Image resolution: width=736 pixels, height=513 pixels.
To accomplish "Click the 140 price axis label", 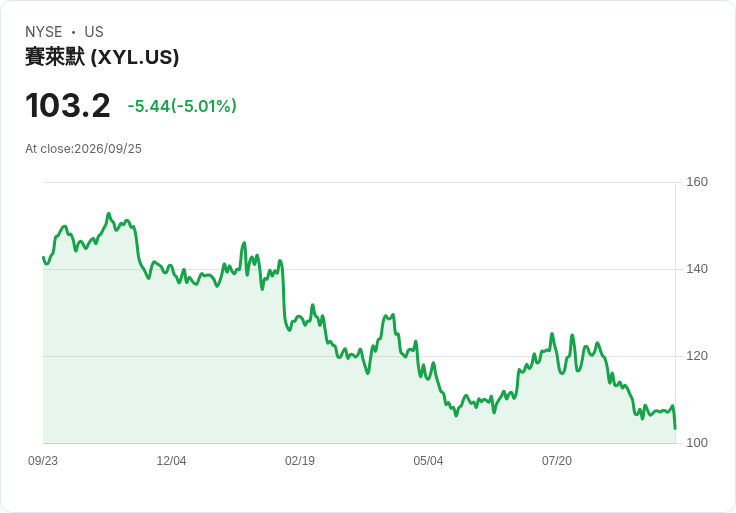I will click(697, 269).
